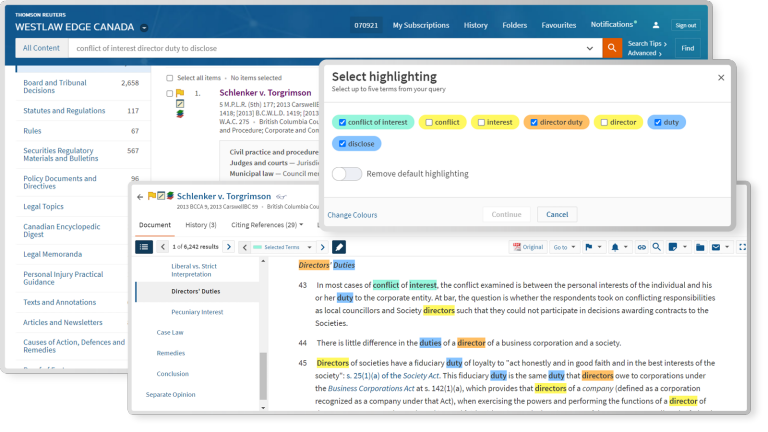Click the flag icon in document toolbar
768x432 pixels.
589,247
